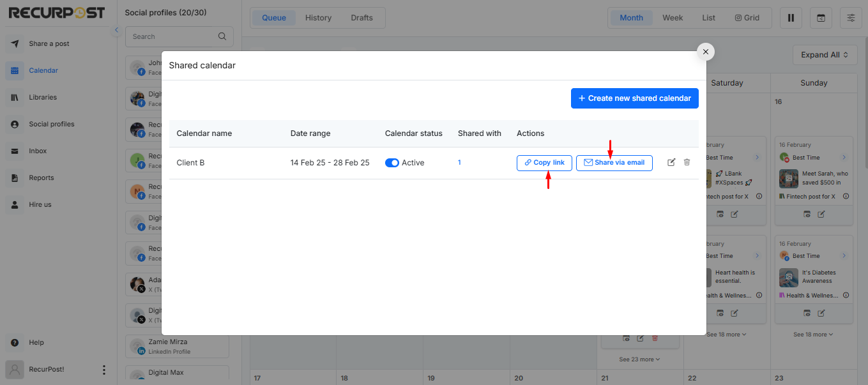Open Libraries from the sidebar
Image resolution: width=868 pixels, height=385 pixels.
click(x=42, y=97)
